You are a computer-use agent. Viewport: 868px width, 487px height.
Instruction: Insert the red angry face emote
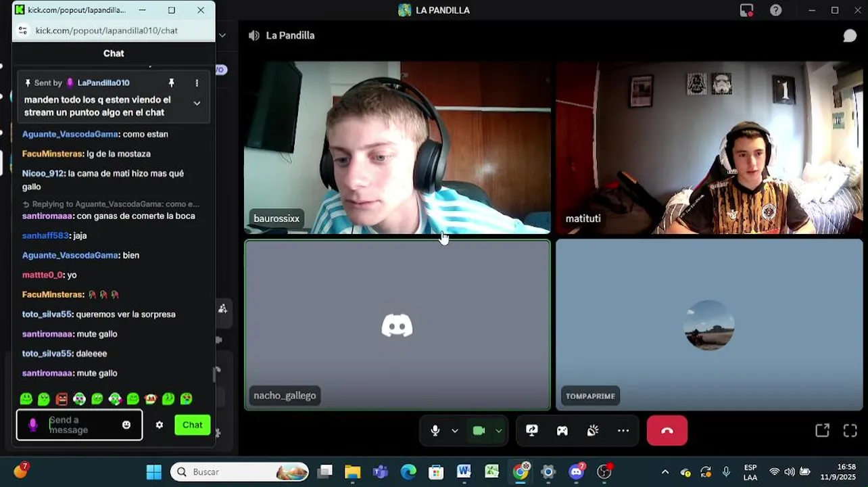tap(62, 399)
